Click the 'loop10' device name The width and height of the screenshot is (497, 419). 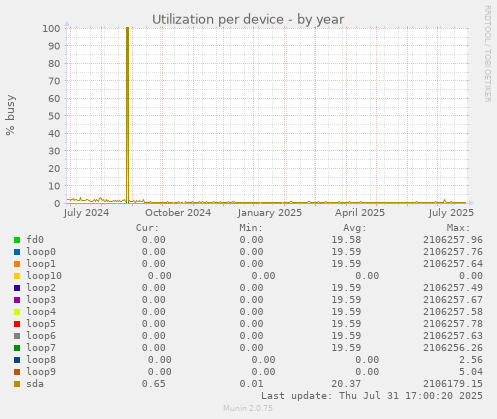point(44,276)
